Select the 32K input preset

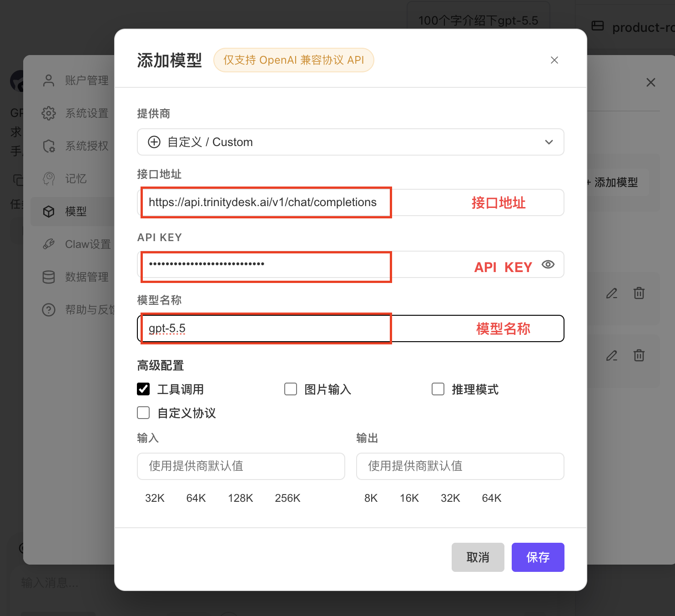point(155,498)
